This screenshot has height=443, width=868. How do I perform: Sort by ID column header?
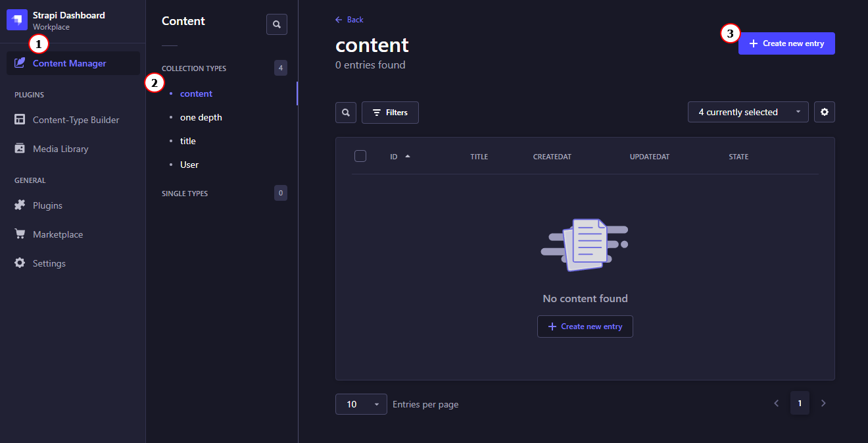point(394,157)
